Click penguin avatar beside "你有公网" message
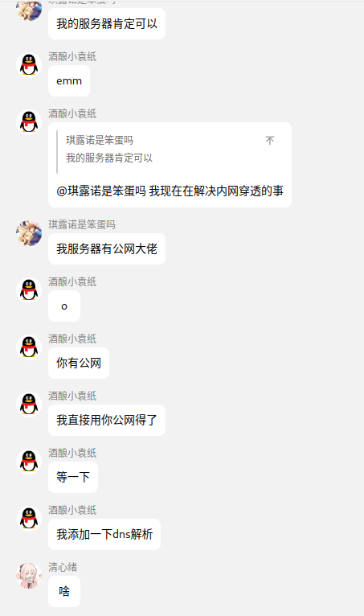 pos(29,347)
